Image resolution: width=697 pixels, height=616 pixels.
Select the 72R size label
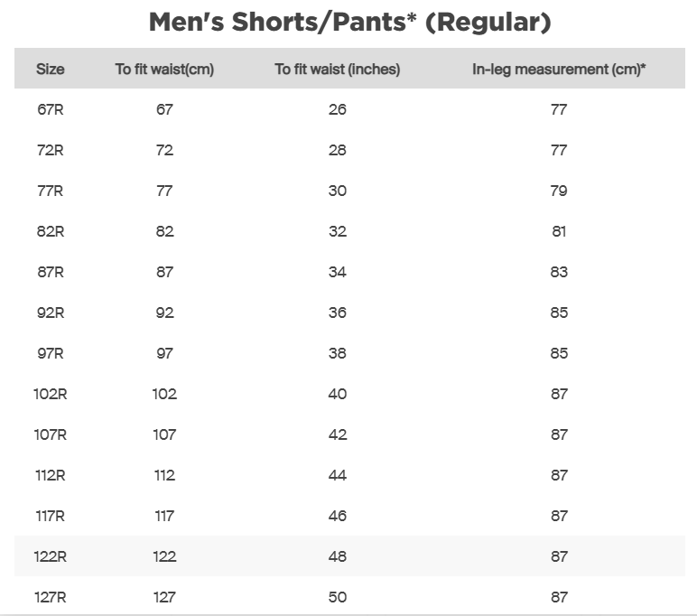[x=51, y=151]
